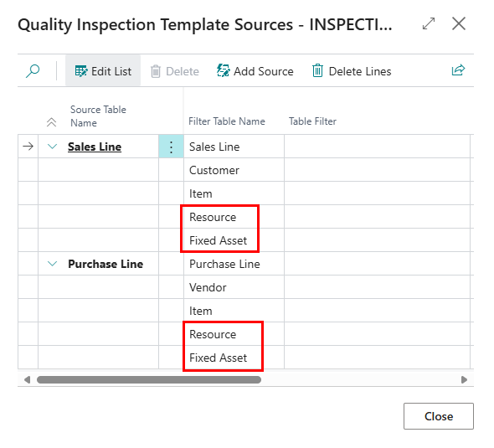Show more options for Sales Line row
The height and width of the screenshot is (448, 494).
click(171, 147)
